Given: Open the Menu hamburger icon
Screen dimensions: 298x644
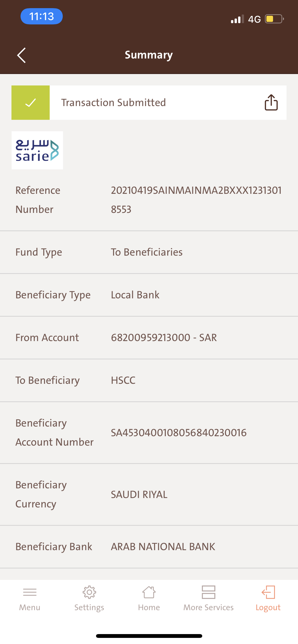Looking at the screenshot, I should [x=30, y=592].
